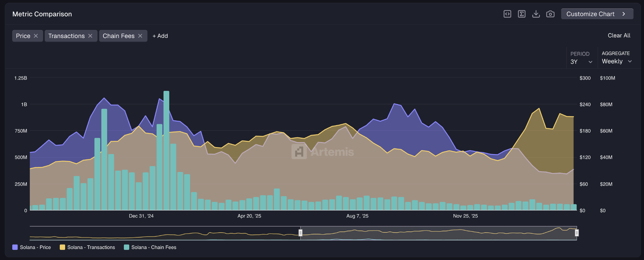Remove the Transactions metric chip
644x260 pixels.
90,36
